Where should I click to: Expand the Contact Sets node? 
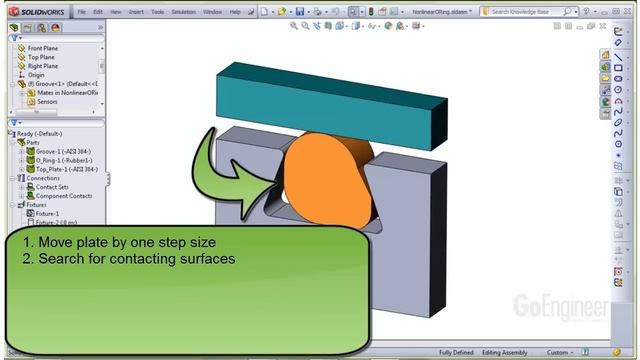click(x=22, y=187)
